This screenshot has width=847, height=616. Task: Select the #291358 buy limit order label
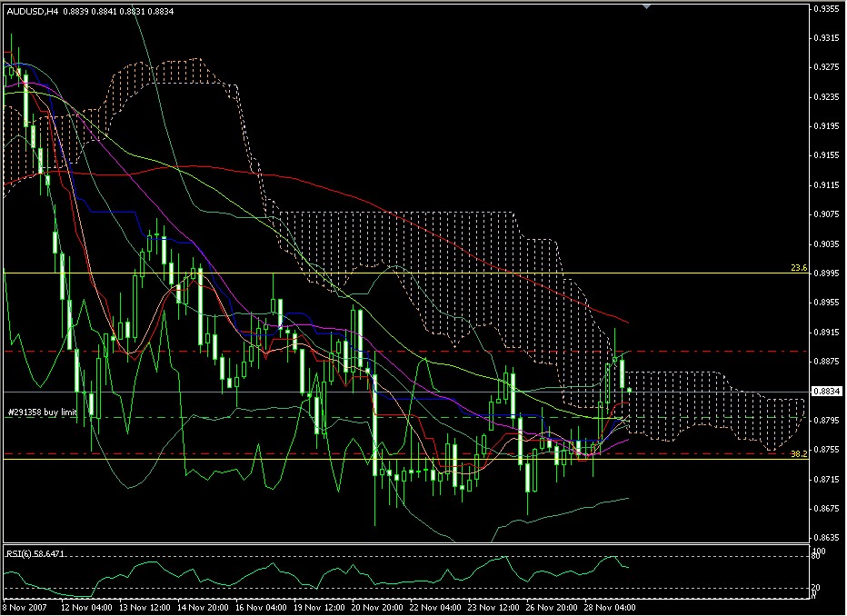(x=42, y=412)
